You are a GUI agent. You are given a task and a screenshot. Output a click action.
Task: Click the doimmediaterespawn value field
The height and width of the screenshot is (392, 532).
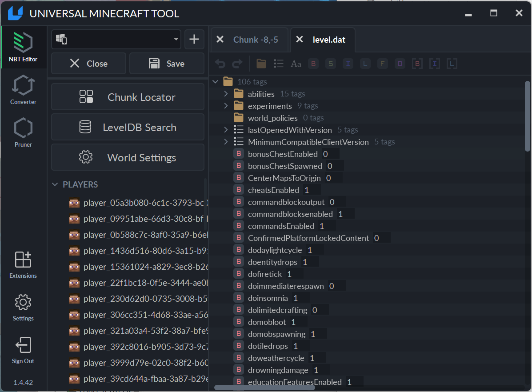point(336,286)
